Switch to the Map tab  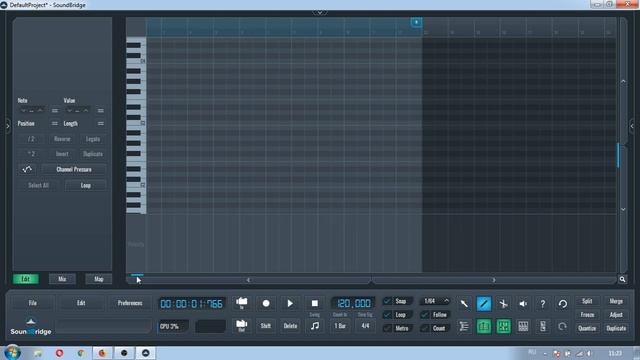tap(99, 279)
